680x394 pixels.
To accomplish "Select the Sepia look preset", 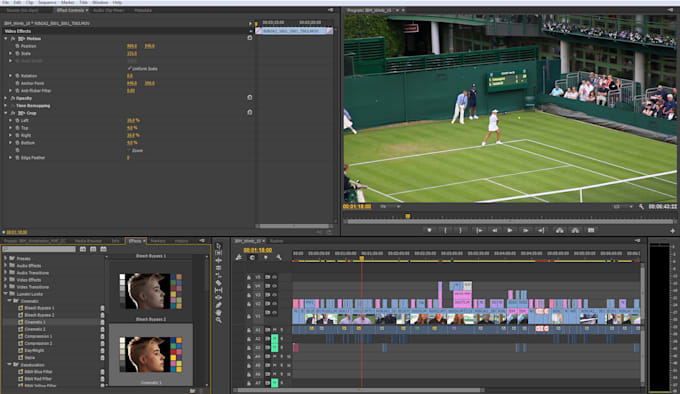I will coord(30,358).
